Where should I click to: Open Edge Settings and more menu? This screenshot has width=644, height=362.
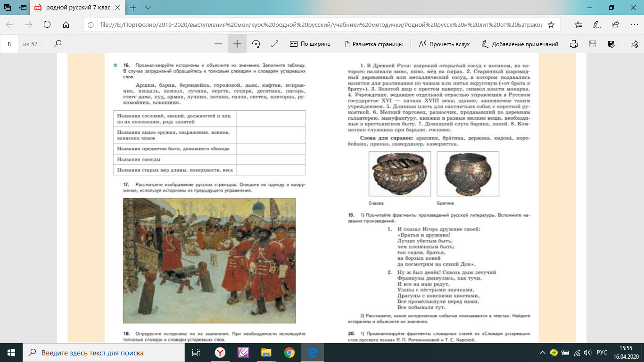coord(633,25)
